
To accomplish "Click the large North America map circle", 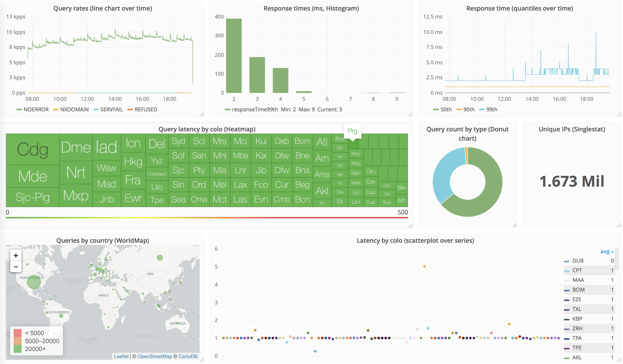I will pos(34,282).
